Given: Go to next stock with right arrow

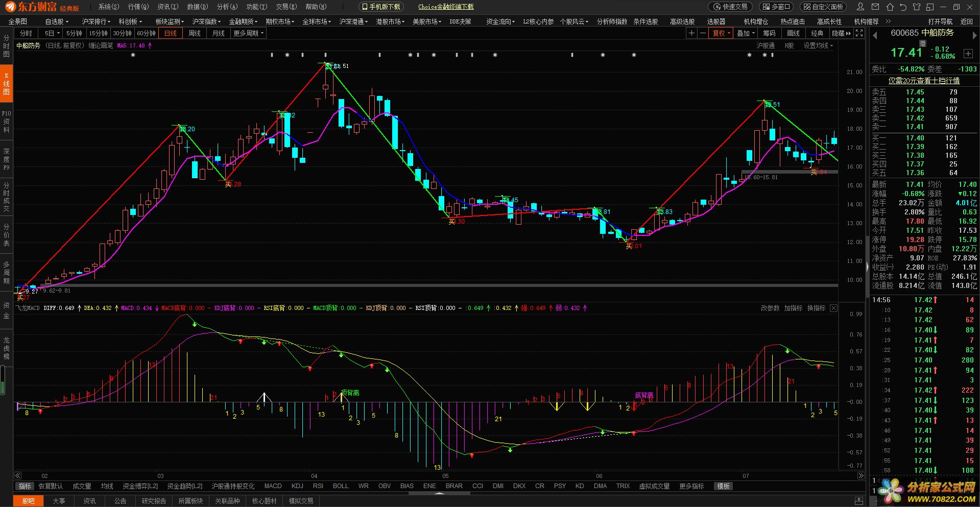Looking at the screenshot, I should click(975, 35).
